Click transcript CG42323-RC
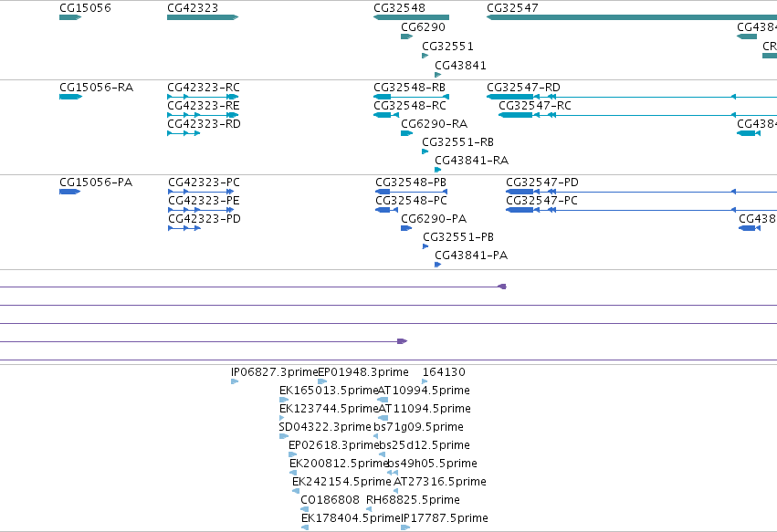The width and height of the screenshot is (777, 532). coord(203,97)
